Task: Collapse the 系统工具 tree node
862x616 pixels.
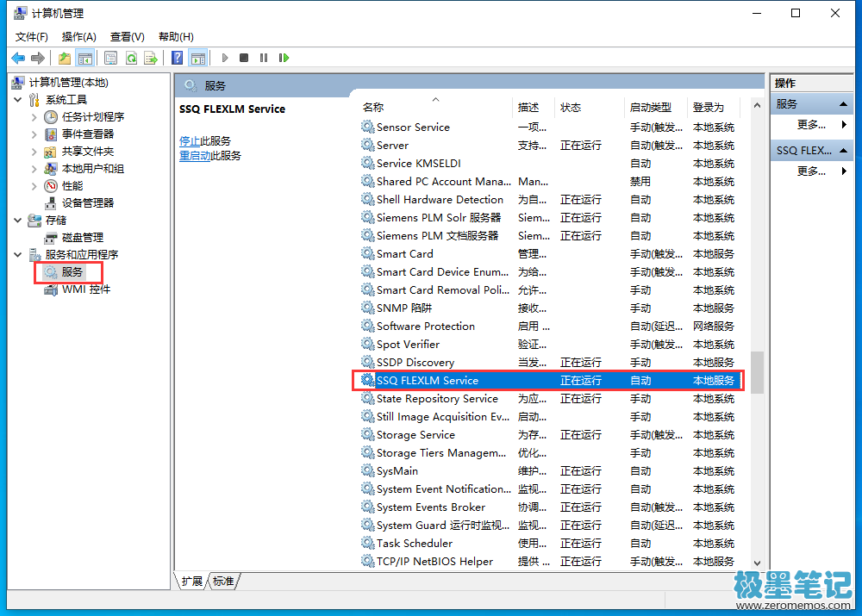Action: point(18,100)
